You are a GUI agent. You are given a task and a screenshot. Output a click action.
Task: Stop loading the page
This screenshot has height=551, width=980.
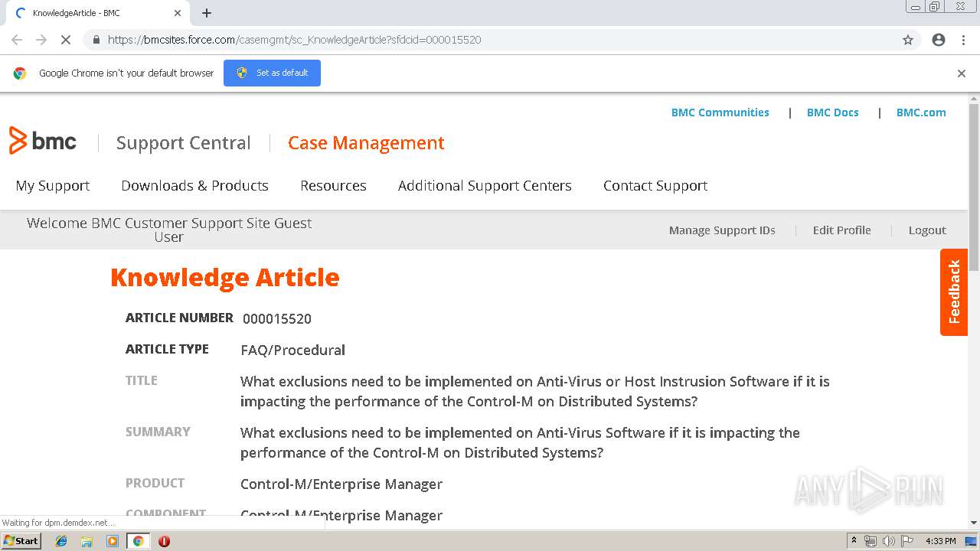tap(66, 40)
